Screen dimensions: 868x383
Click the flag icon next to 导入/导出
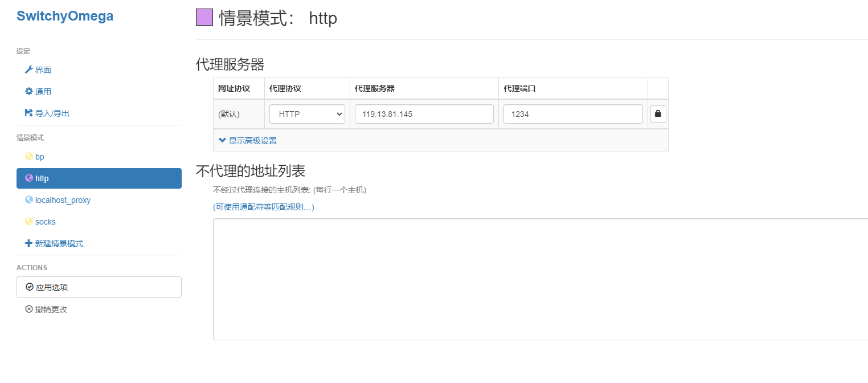coord(28,113)
